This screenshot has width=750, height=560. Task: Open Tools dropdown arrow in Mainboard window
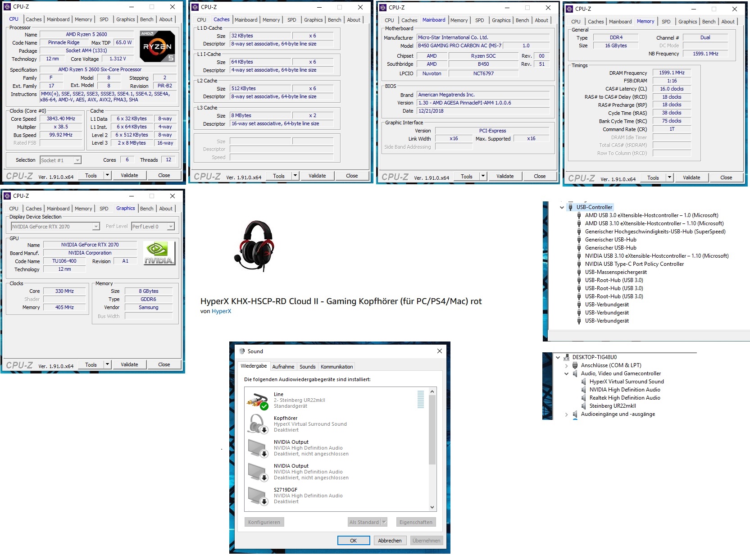pyautogui.click(x=483, y=176)
